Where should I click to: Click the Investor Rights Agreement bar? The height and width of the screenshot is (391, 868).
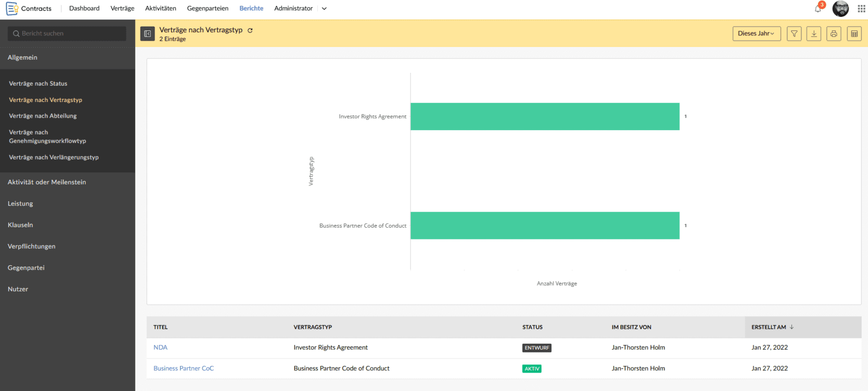tap(545, 117)
